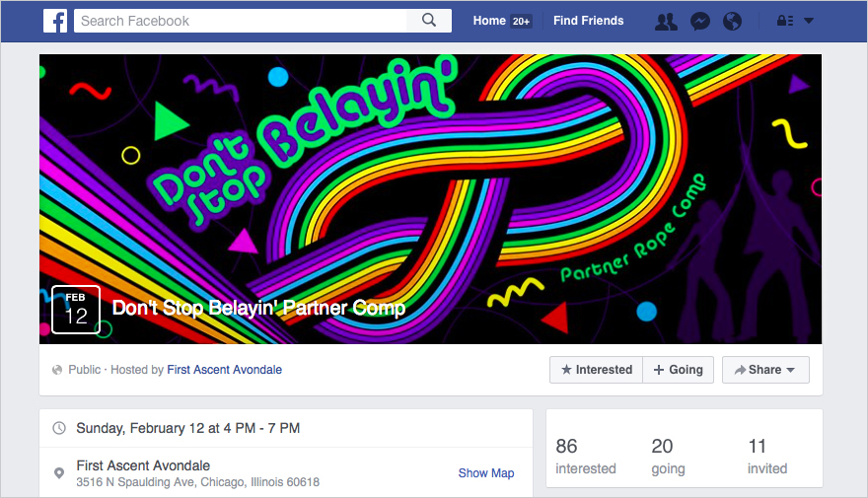
Task: Expand the account menu arrow
Action: [x=809, y=21]
